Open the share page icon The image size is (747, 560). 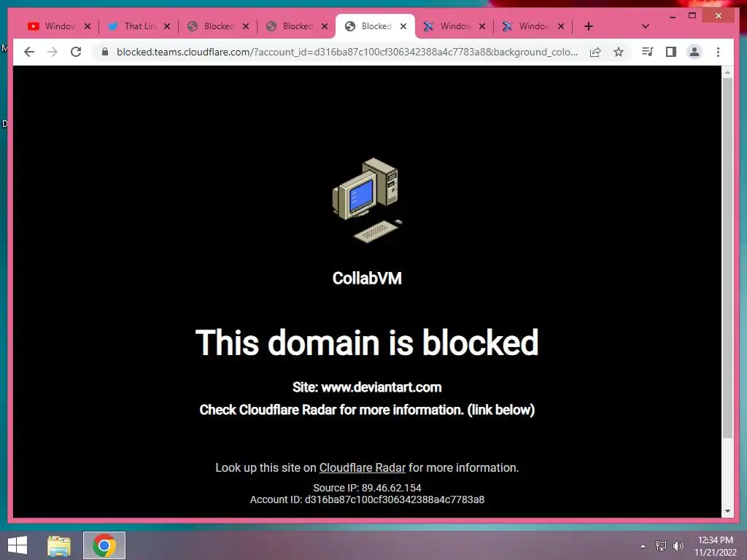tap(595, 52)
